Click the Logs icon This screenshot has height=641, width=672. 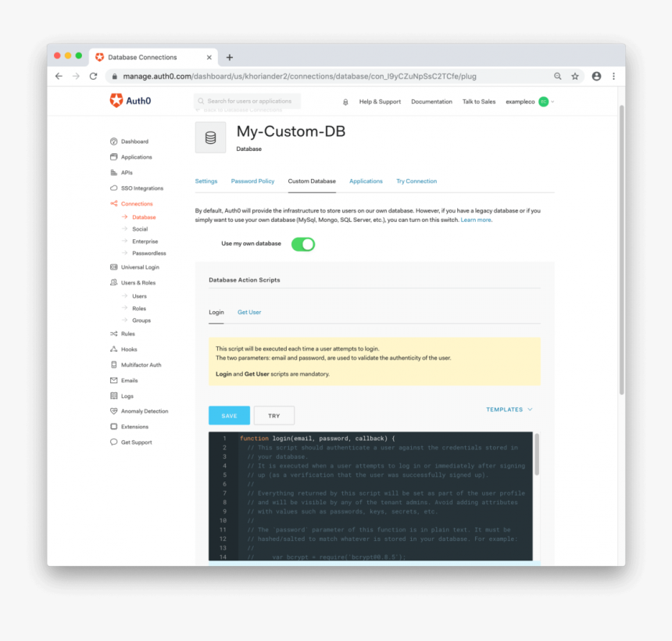(113, 396)
